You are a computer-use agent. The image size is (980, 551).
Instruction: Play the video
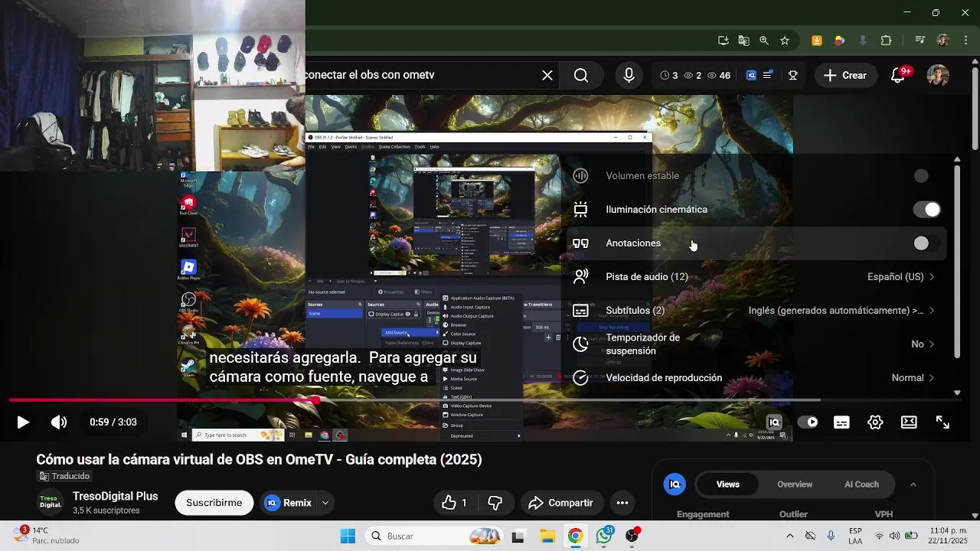(x=23, y=422)
